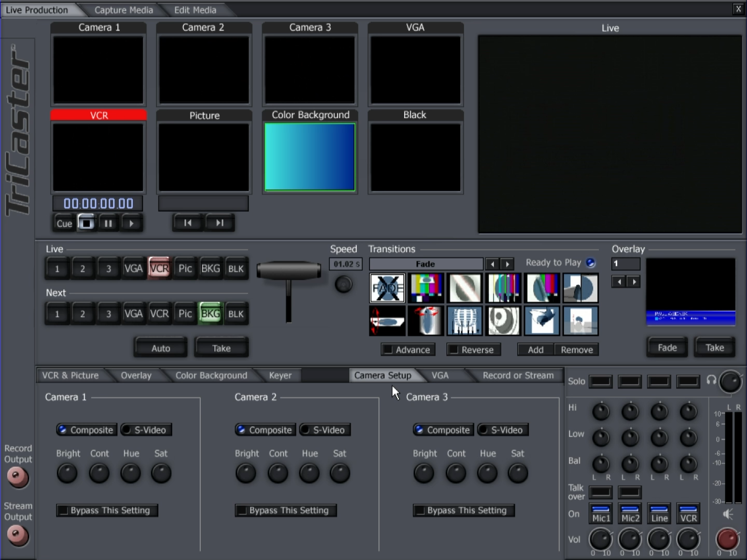The height and width of the screenshot is (560, 747).
Task: Click Camera 1 Bright knob
Action: pos(67,473)
